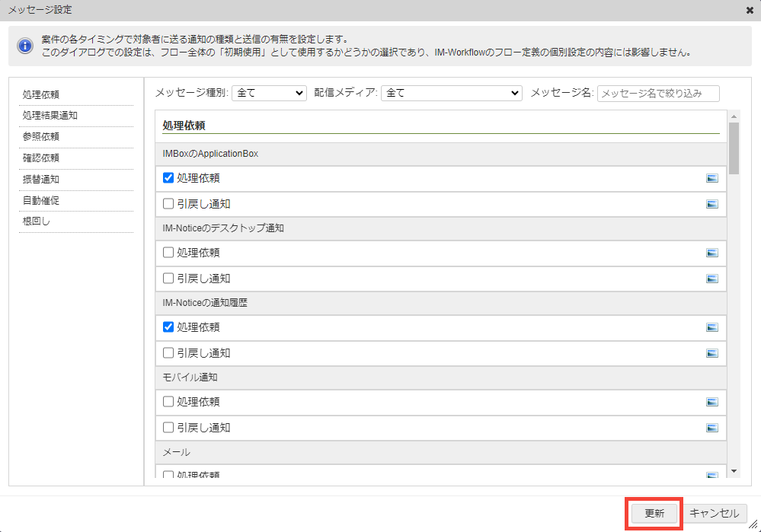Select 振替通知 in the left menu
Viewport: 761px width, 532px height.
[x=41, y=180]
